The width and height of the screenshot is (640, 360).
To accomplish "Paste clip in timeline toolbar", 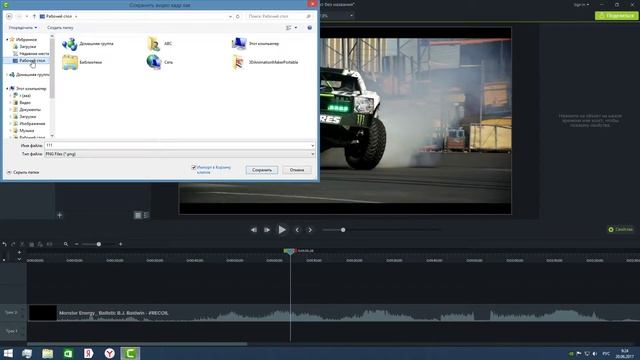I will point(40,244).
